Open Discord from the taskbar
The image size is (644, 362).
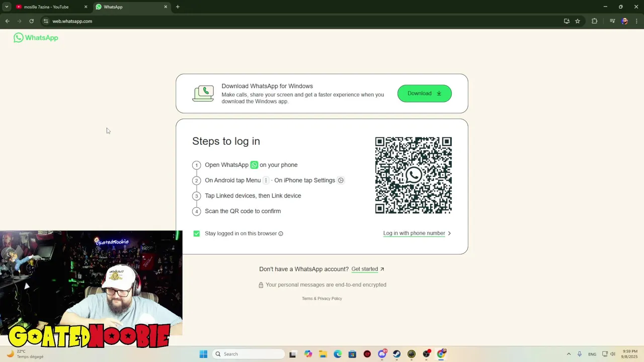tap(382, 354)
